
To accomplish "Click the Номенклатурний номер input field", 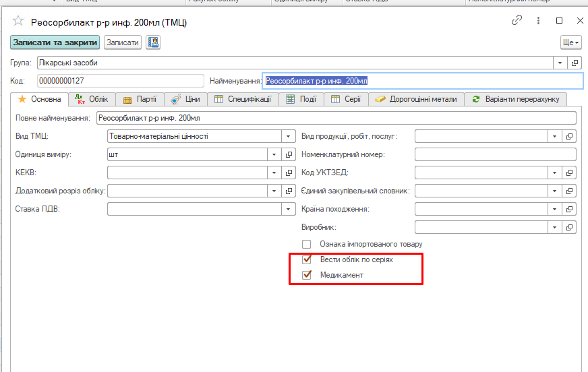I will coord(495,154).
